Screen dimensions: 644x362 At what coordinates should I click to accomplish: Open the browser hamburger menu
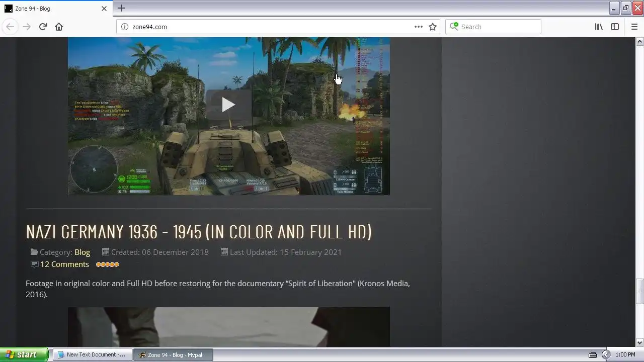click(634, 27)
